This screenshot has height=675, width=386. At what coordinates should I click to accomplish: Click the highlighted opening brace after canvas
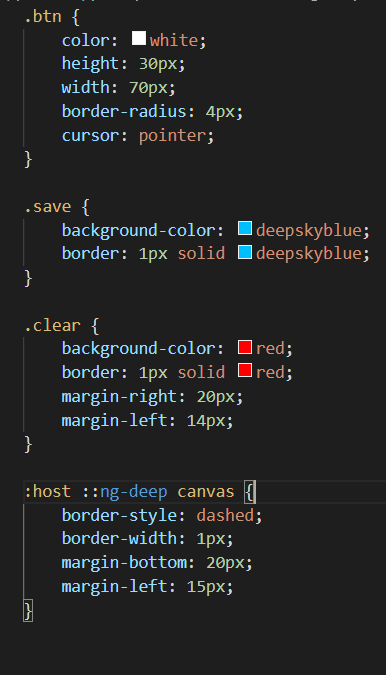250,492
